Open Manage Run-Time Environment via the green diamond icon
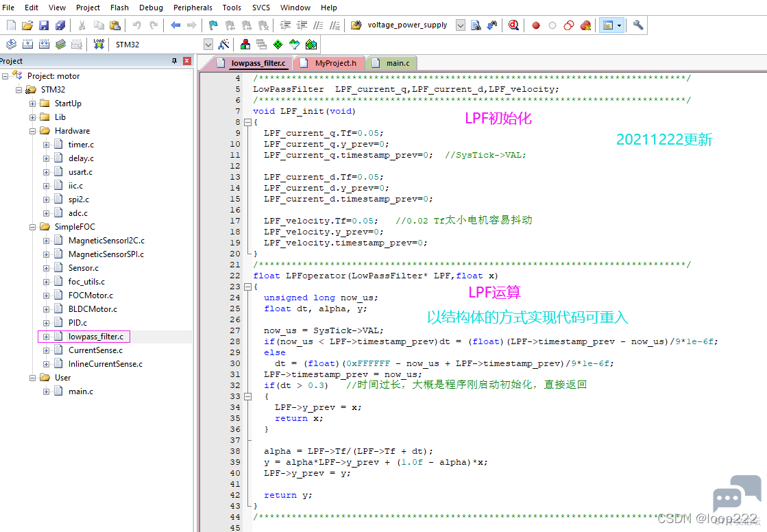Screen dimensions: 767x532 pyautogui.click(x=278, y=45)
